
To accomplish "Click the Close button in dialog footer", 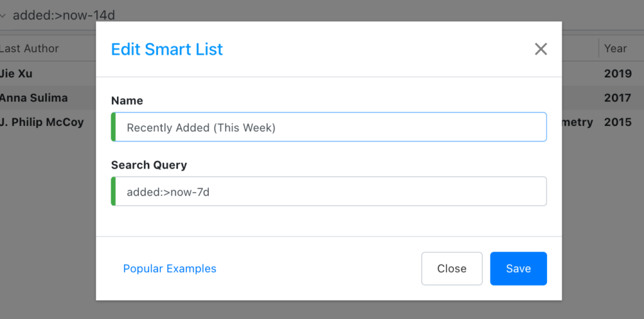I will point(452,269).
